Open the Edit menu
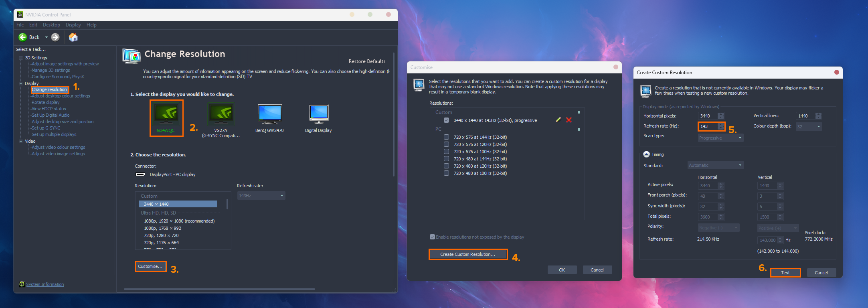Viewport: 868px width, 308px height. (33, 25)
